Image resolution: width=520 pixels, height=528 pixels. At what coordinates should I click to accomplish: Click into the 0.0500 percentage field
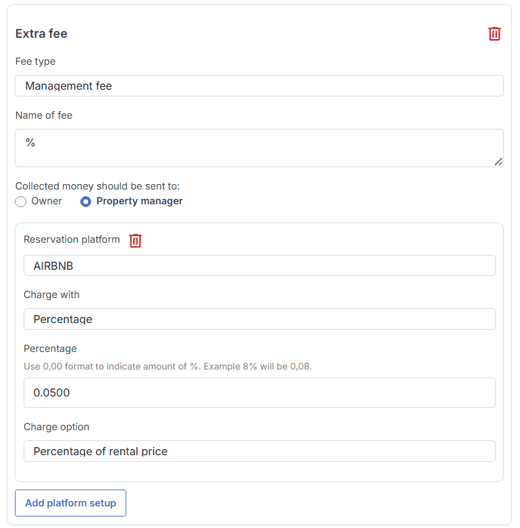tap(259, 393)
